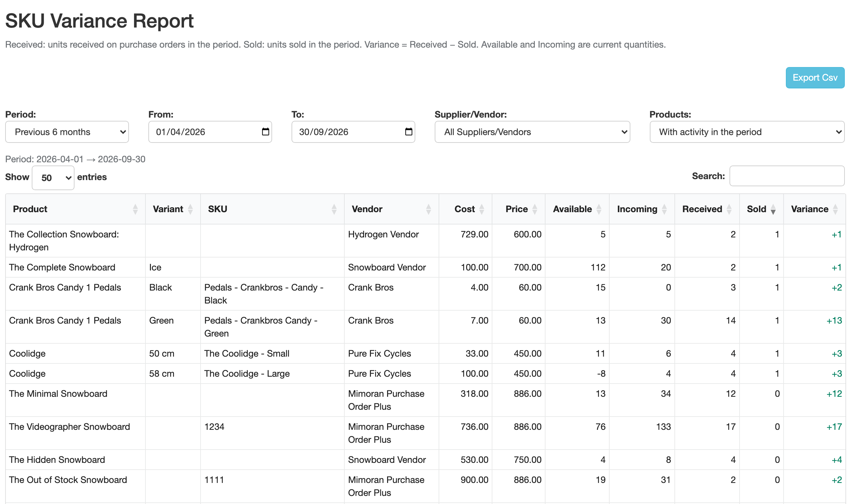Click the Ice variant cell
This screenshot has width=850, height=504.
(173, 267)
